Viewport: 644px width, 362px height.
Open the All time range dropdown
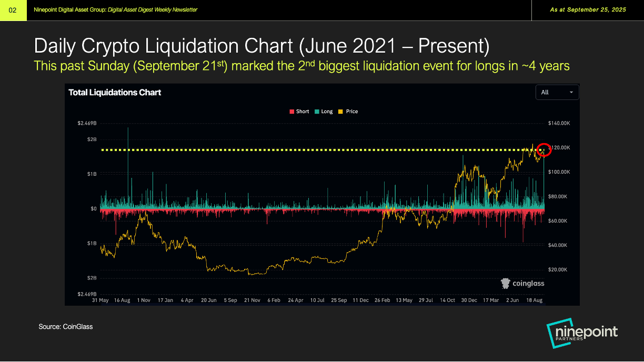(x=557, y=93)
